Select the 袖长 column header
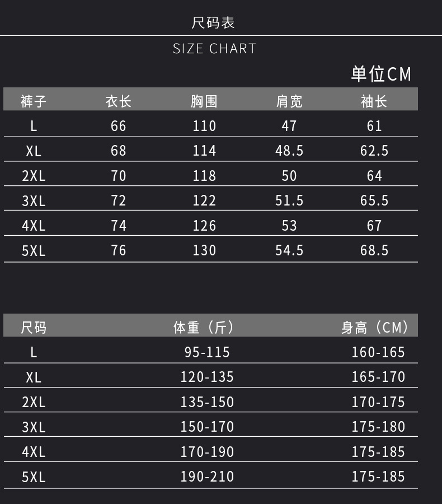 [x=374, y=101]
